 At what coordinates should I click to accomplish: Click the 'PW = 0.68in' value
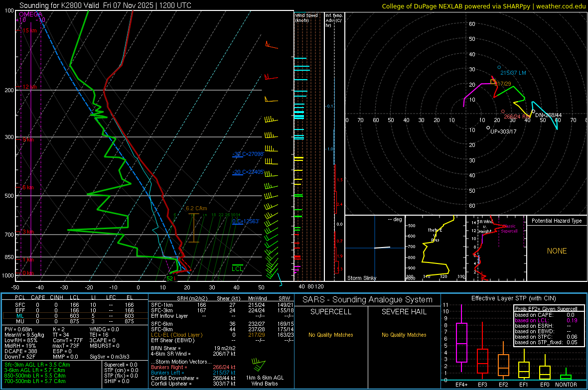[x=18, y=329]
